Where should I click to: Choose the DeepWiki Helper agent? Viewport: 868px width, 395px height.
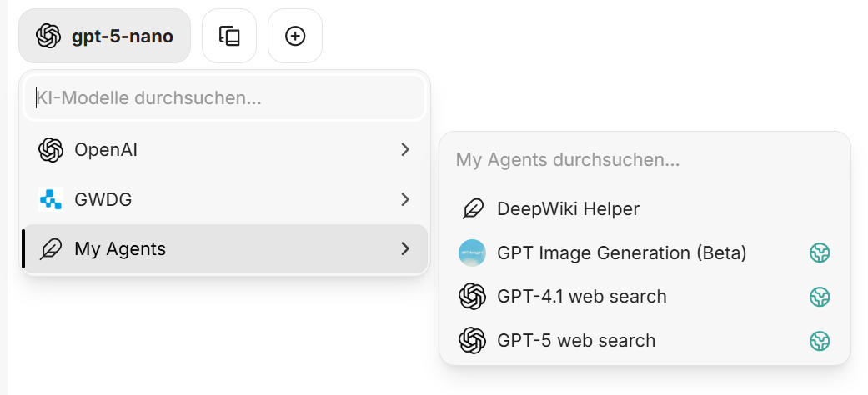(567, 208)
